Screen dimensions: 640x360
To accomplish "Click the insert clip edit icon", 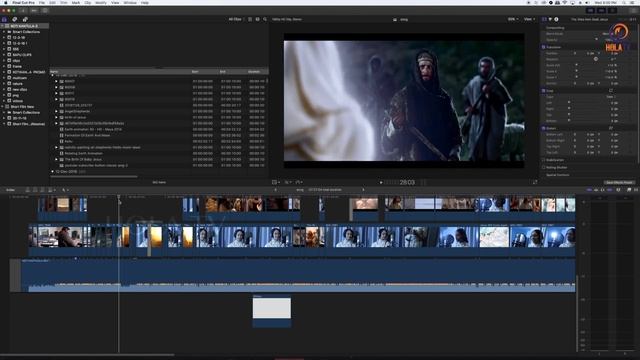I will point(35,190).
